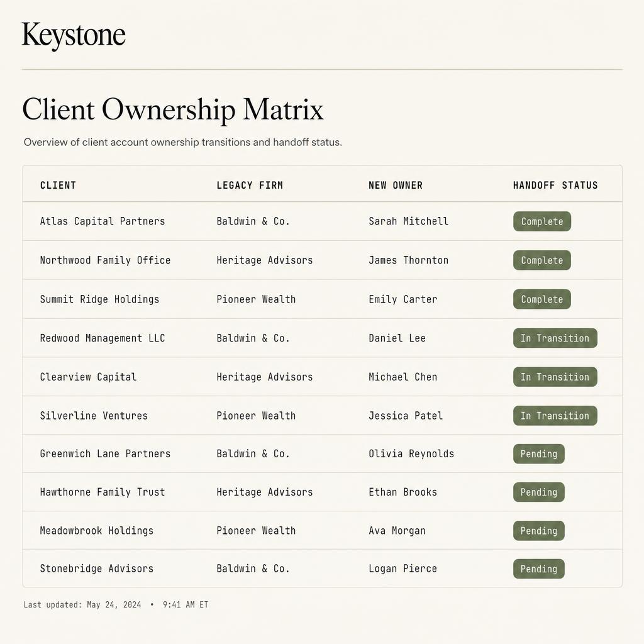The image size is (644, 644).
Task: Click Baldwin & Co. in Redwood Management row
Action: click(x=253, y=338)
